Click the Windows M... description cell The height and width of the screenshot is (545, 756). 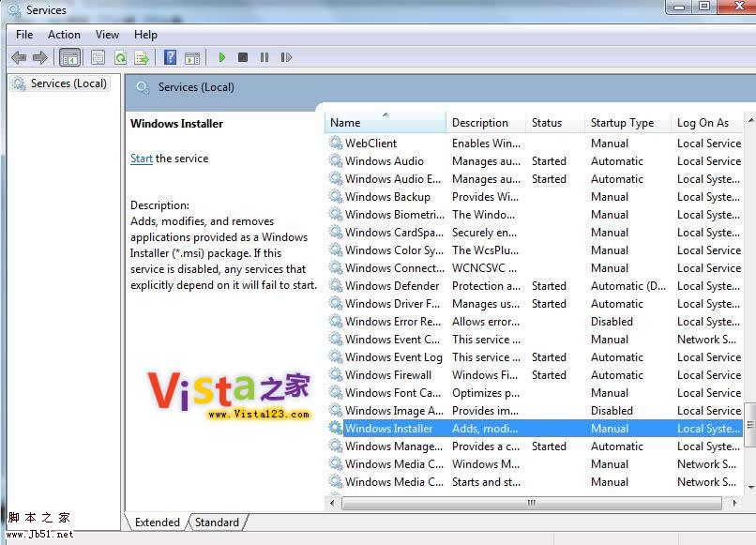[x=486, y=464]
